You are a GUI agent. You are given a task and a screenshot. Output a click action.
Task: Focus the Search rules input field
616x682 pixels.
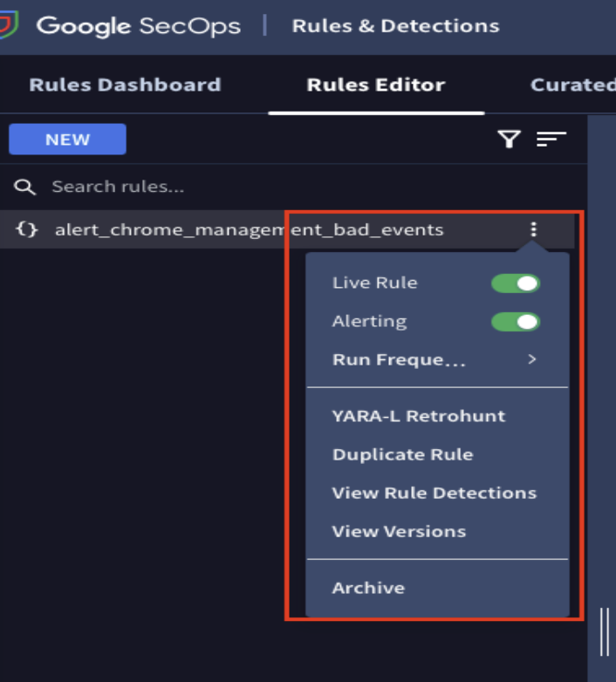[x=296, y=187]
